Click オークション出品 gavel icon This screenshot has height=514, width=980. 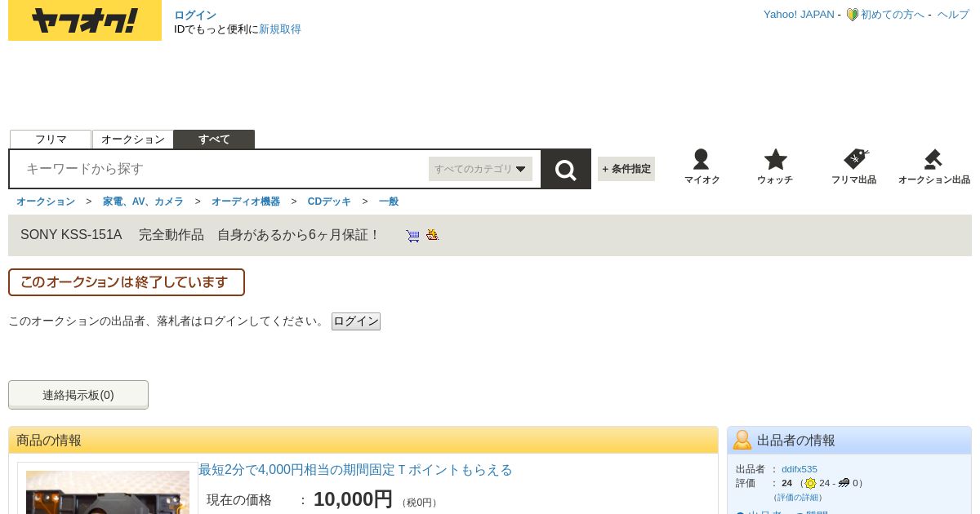click(x=933, y=159)
